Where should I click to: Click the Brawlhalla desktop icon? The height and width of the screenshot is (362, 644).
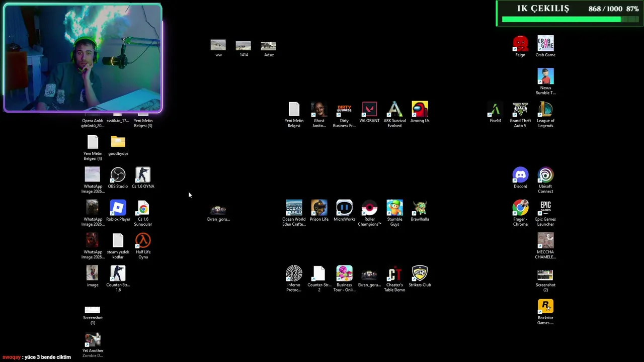(x=420, y=208)
